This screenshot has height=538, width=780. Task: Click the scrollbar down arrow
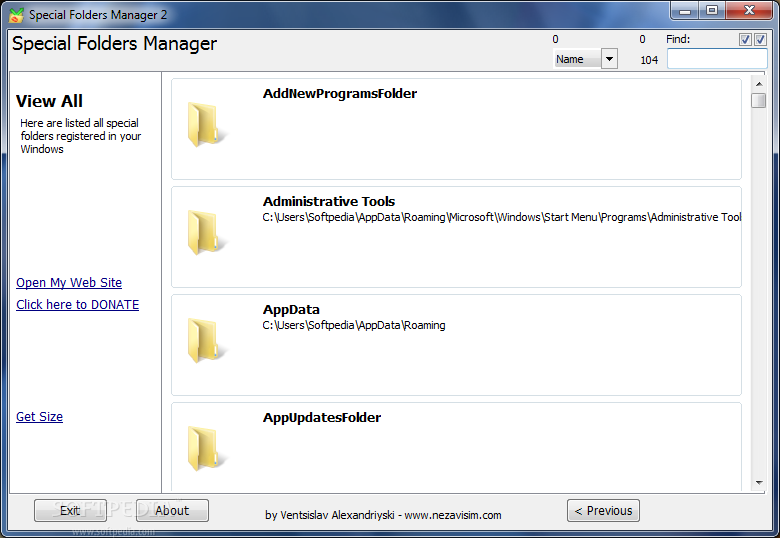point(759,483)
